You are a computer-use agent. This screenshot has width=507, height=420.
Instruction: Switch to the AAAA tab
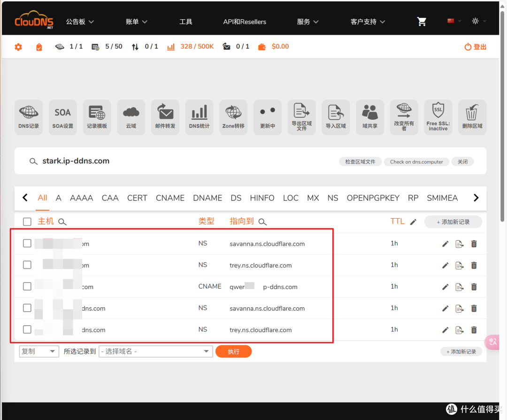pos(82,198)
